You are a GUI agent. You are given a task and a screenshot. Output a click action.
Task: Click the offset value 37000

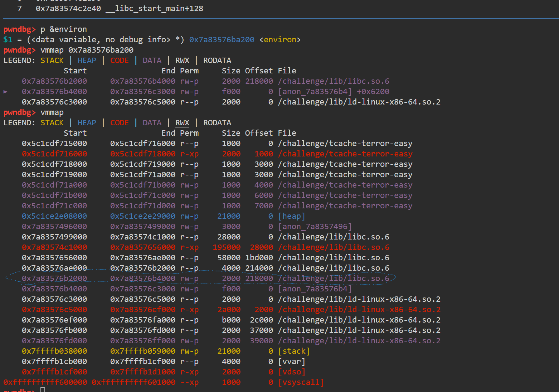pos(262,330)
